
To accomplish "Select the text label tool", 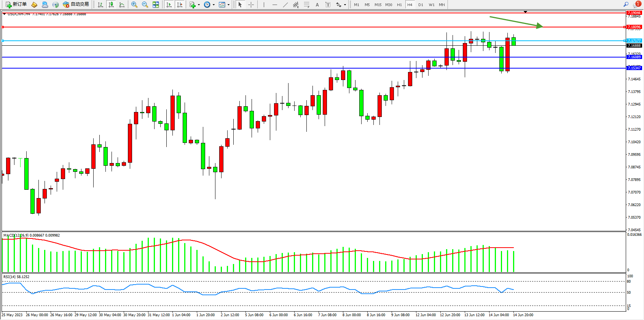I will click(328, 5).
